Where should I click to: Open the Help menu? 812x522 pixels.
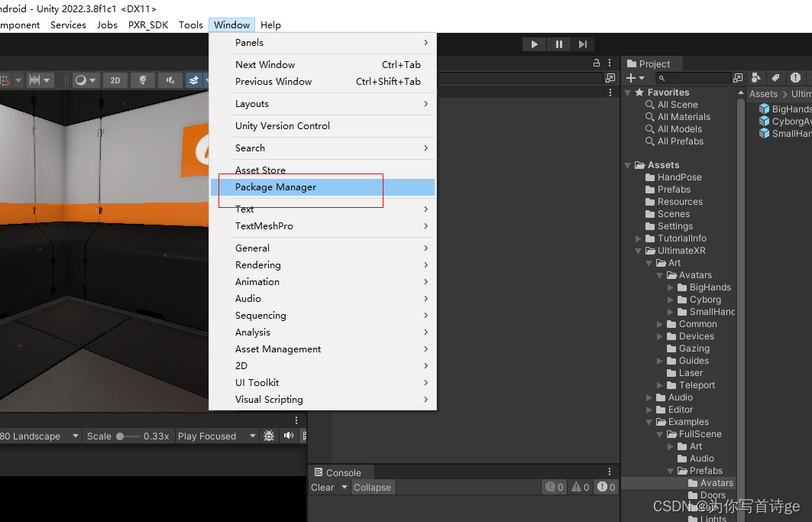point(270,25)
